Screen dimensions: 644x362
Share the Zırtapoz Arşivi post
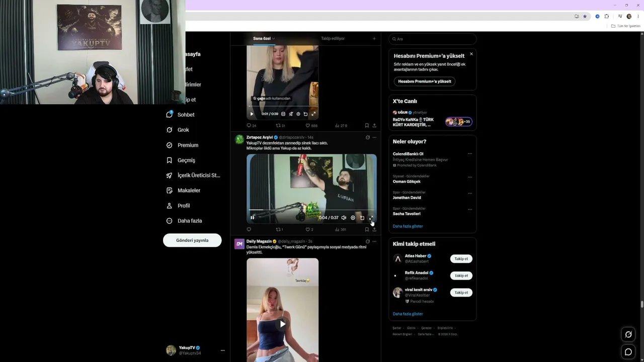pos(374,229)
